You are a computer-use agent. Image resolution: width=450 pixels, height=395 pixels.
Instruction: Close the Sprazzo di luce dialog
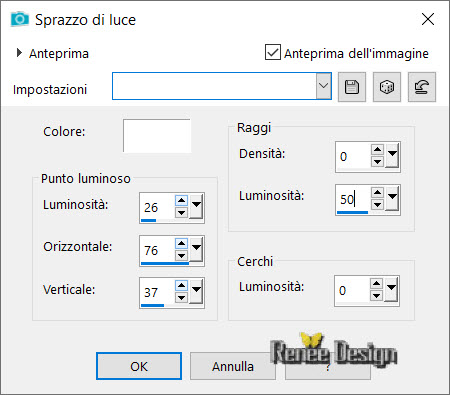pos(428,19)
